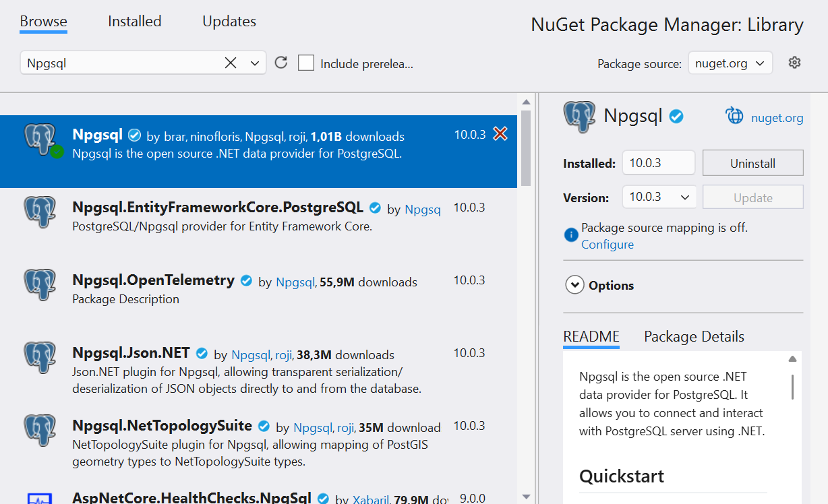Select AspNetCore.HealthChecks.NpgSql package title
This screenshot has height=504, width=828.
click(191, 498)
